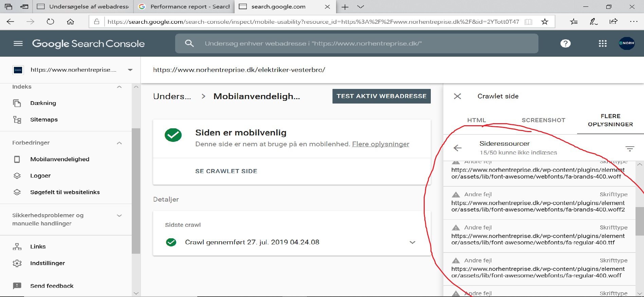Open property selector dropdown
This screenshot has width=644, height=297.
(x=130, y=70)
